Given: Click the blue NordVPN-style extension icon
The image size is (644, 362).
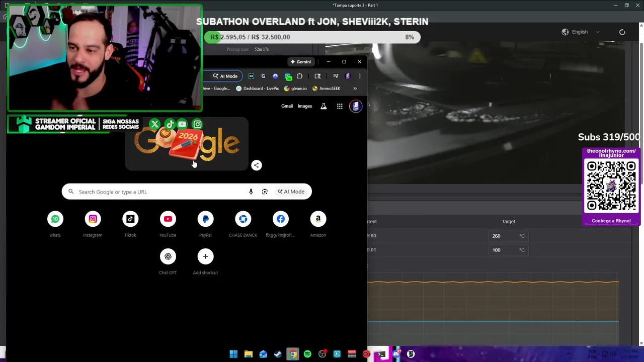Looking at the screenshot, I should click(275, 76).
